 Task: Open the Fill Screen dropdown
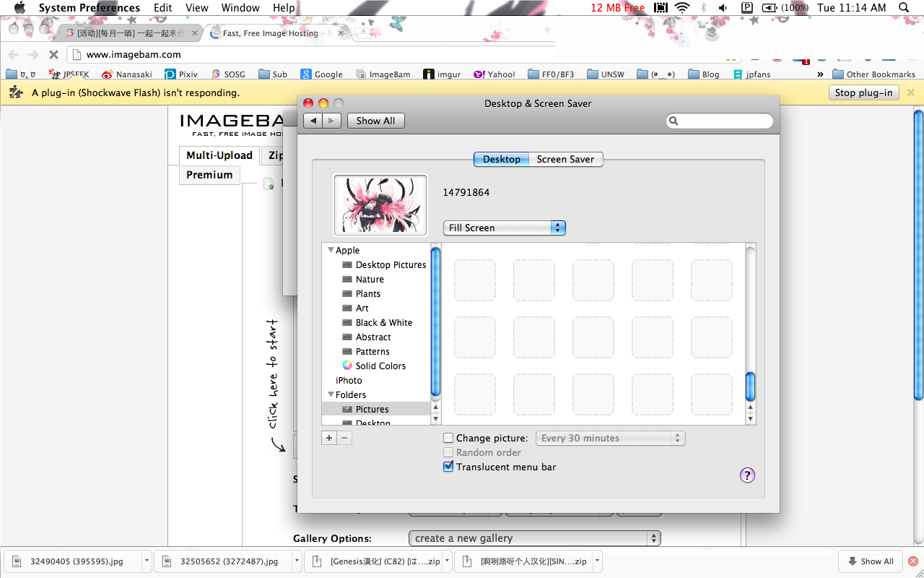504,228
